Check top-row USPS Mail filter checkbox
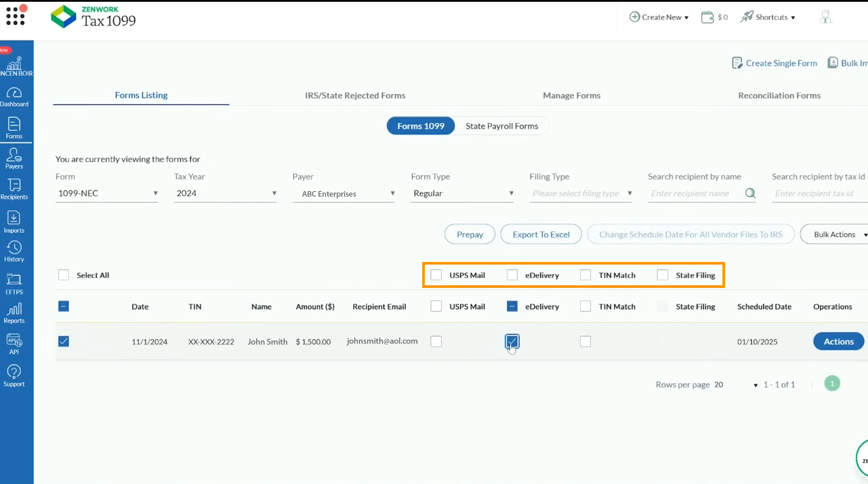868x484 pixels. 436,275
